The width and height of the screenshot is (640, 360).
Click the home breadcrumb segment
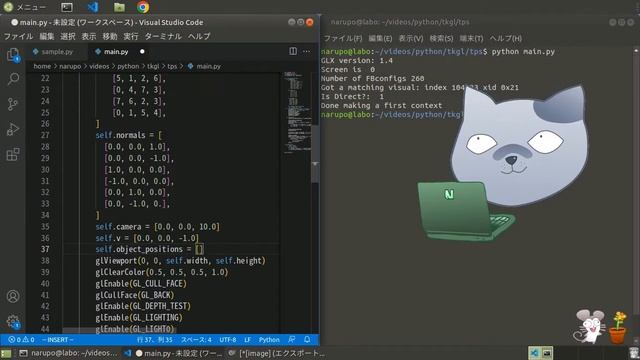(42, 66)
